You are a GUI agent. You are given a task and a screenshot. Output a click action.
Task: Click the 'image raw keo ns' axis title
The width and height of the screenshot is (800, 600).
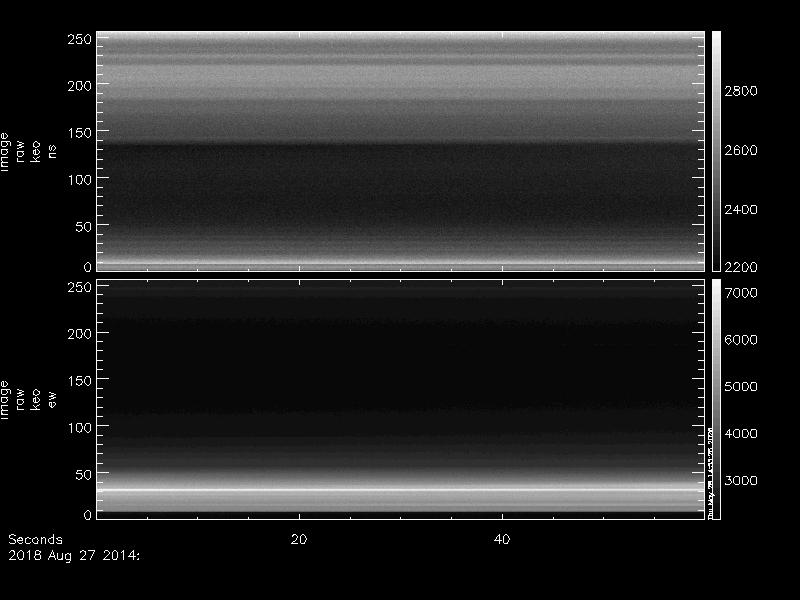pos(28,152)
